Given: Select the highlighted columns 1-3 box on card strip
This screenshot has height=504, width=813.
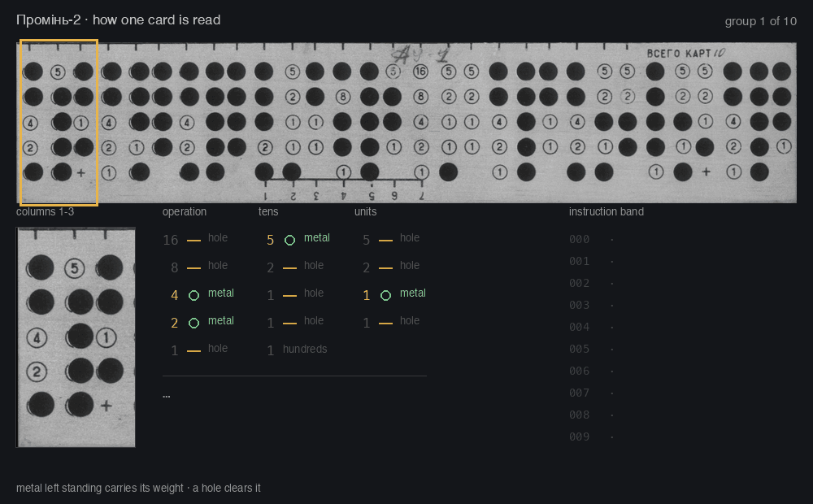Looking at the screenshot, I should (x=59, y=123).
